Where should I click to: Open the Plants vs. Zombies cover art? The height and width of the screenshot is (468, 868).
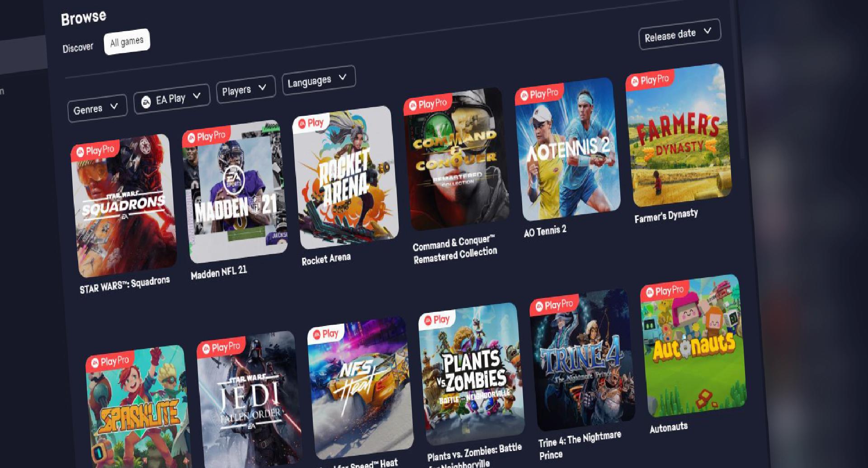(x=472, y=374)
